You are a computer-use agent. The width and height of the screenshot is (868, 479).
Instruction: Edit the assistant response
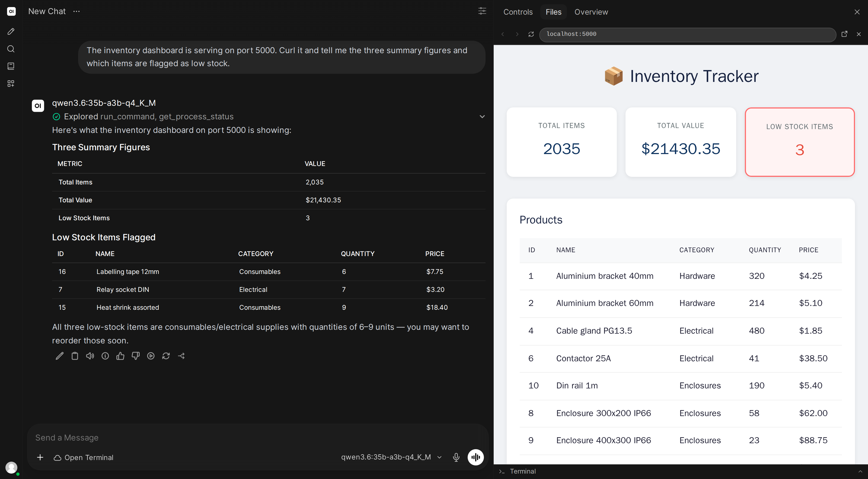tap(60, 356)
